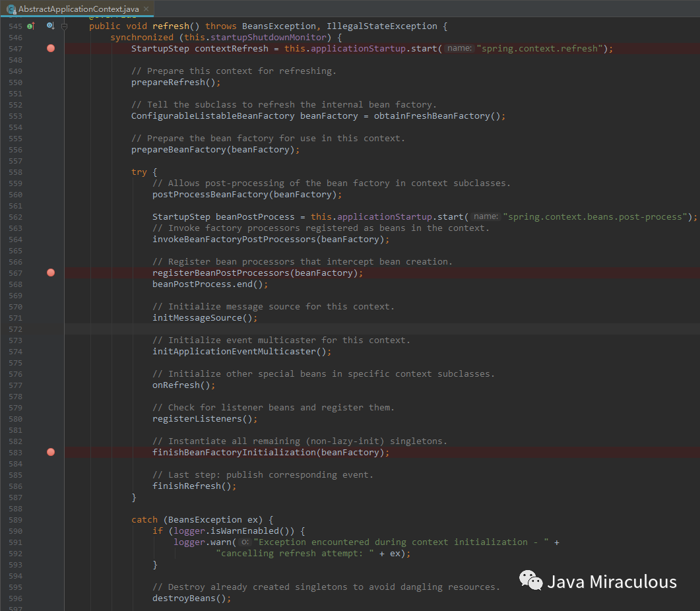This screenshot has height=611, width=700.
Task: Click the o: inlay hint in logger.warn
Action: coord(245,542)
